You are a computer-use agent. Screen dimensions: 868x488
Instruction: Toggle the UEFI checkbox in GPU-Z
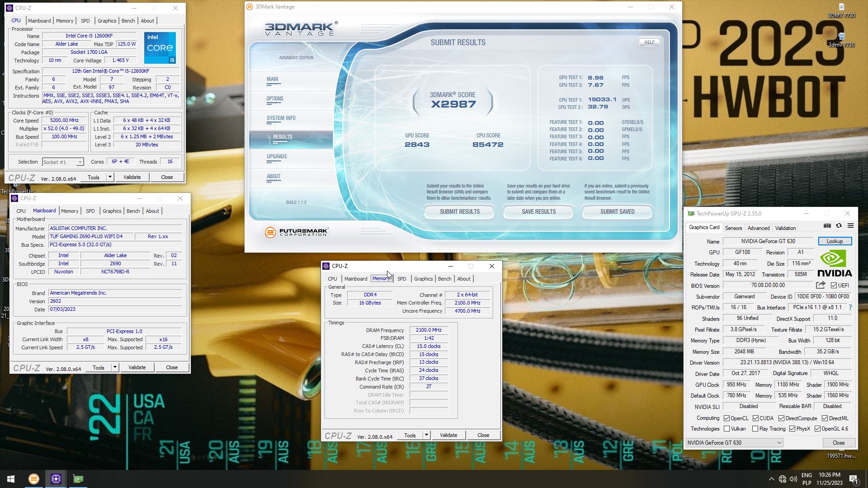point(834,286)
